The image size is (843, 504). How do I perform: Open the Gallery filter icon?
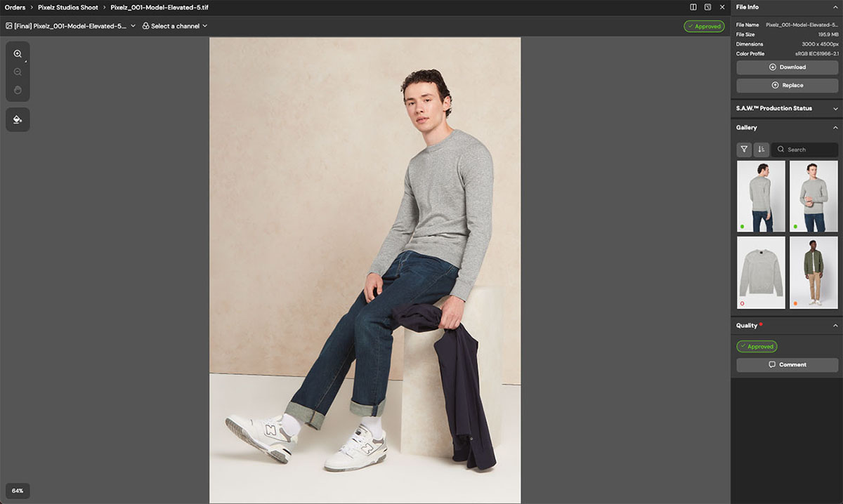point(744,150)
